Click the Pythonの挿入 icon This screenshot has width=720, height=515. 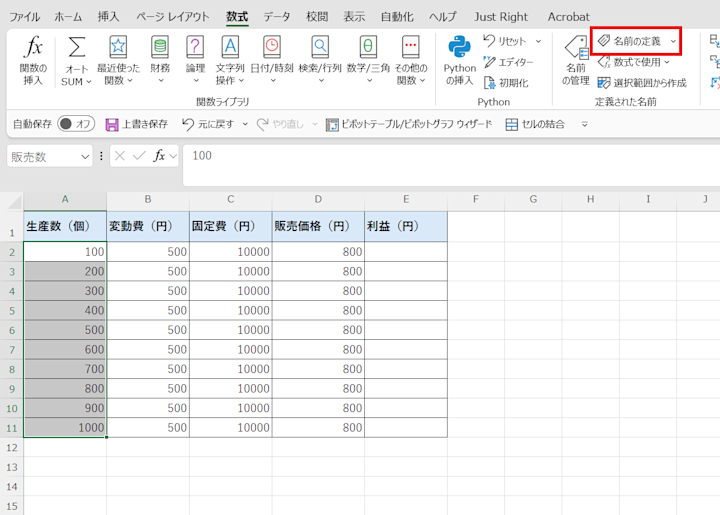(x=460, y=47)
